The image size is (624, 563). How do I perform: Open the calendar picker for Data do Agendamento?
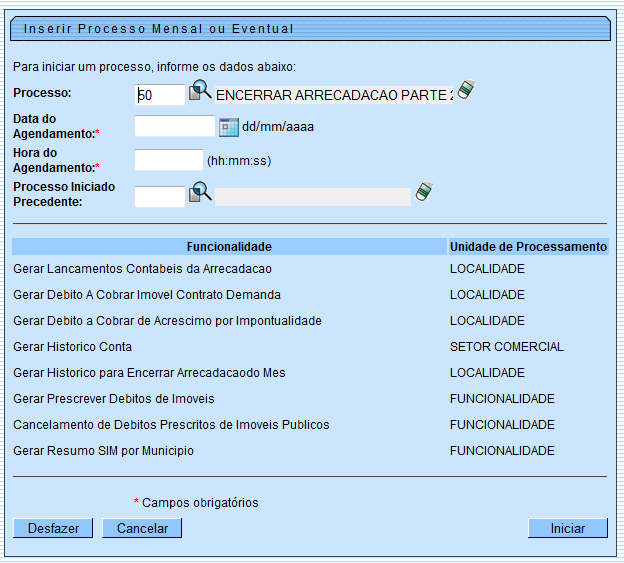228,127
